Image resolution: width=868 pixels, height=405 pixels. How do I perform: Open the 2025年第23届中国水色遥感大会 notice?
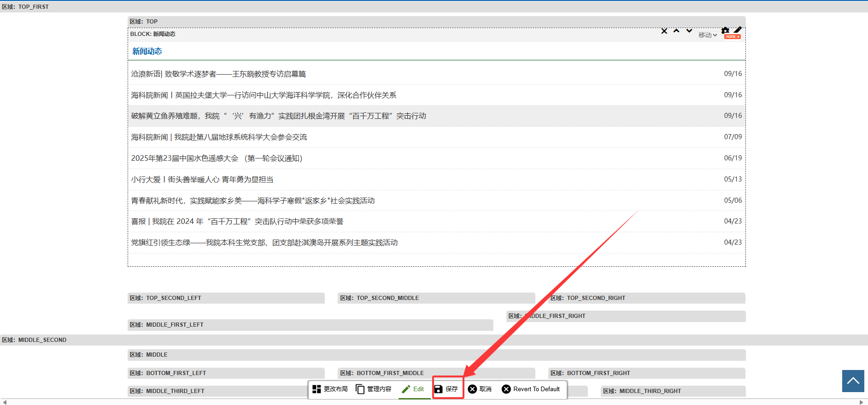(217, 158)
